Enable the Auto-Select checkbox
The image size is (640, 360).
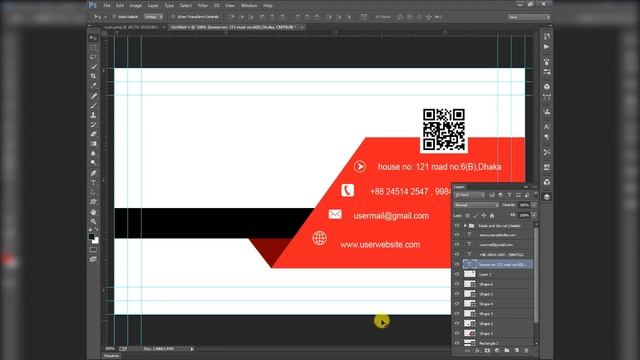114,17
